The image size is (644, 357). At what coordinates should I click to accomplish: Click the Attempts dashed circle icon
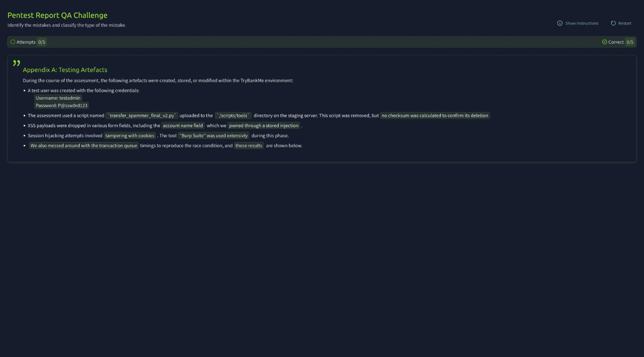point(13,42)
